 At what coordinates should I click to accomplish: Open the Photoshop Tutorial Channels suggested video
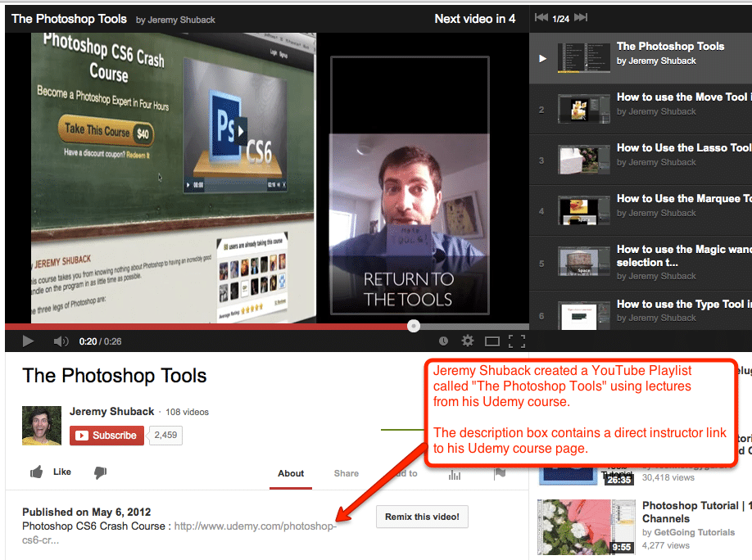696,512
